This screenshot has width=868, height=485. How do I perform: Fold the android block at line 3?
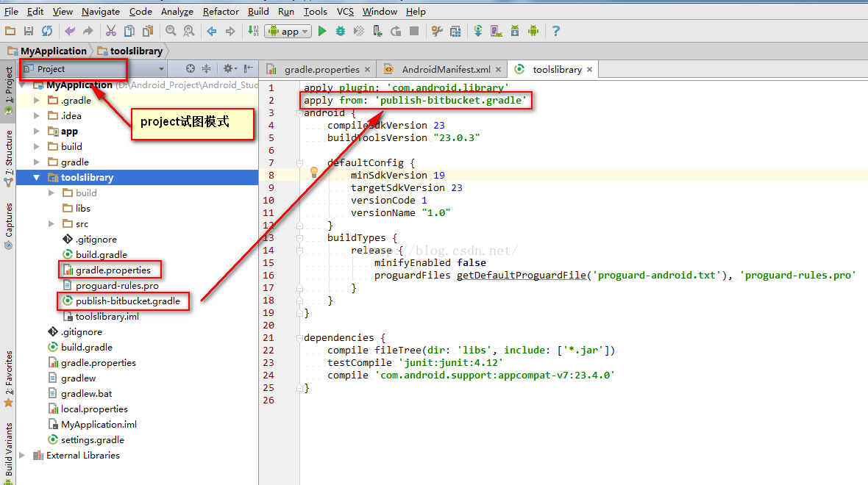(x=299, y=113)
